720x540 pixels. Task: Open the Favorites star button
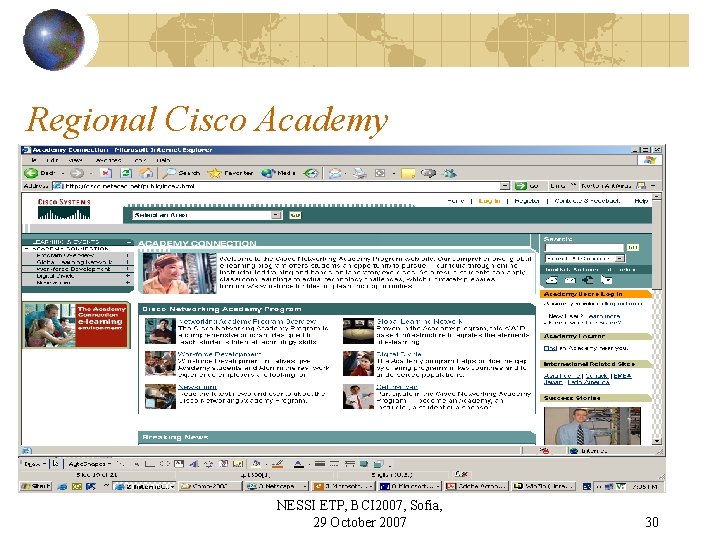pyautogui.click(x=231, y=173)
